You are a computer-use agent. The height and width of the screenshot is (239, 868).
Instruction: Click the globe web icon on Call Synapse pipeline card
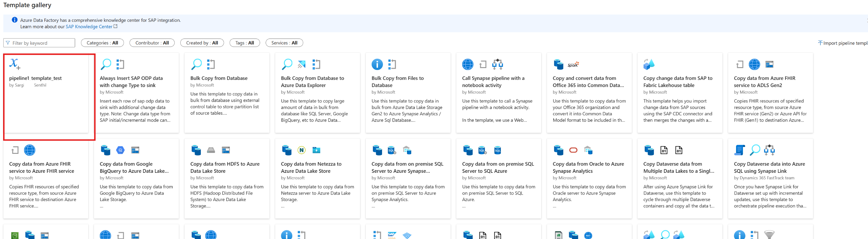[468, 64]
